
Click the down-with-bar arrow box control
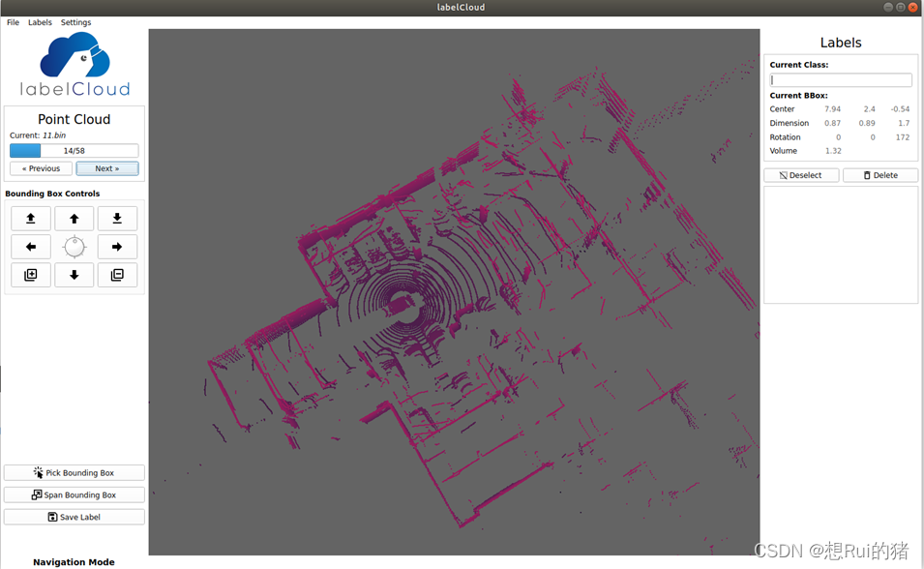(x=117, y=219)
